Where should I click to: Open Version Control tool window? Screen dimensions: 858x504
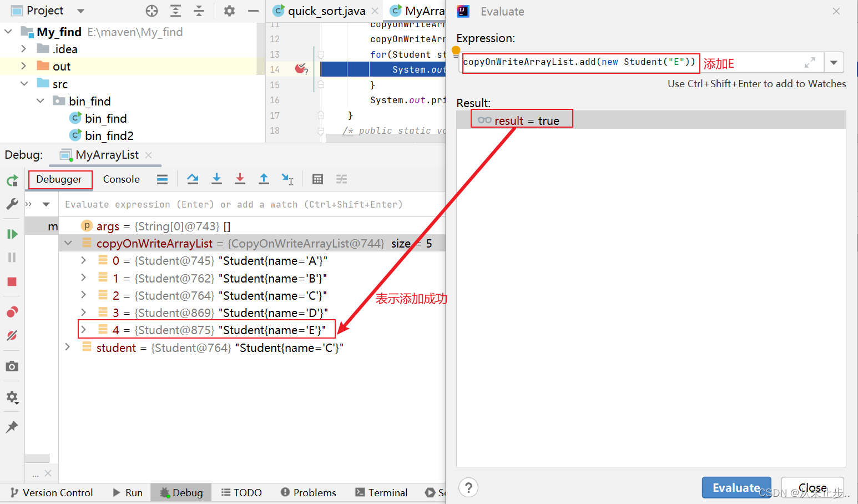pyautogui.click(x=52, y=492)
